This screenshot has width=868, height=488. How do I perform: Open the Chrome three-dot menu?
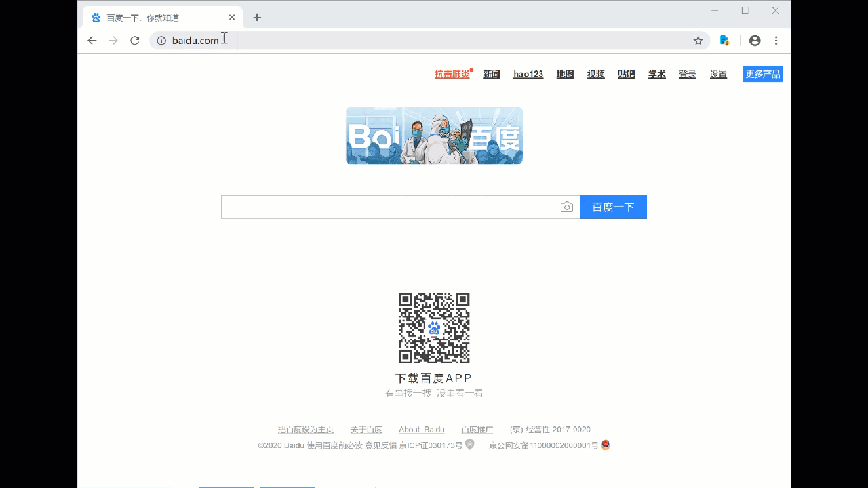(x=776, y=41)
